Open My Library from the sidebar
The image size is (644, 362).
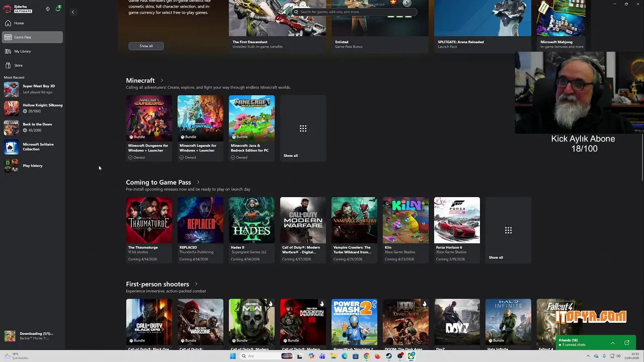pos(32,51)
